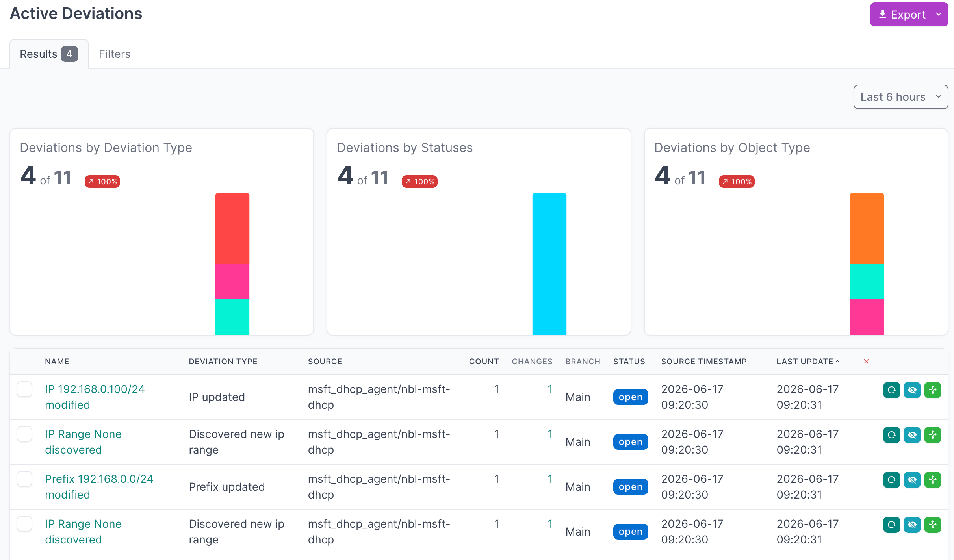Click refresh icon on first IP Range None row
This screenshot has width=954, height=560.
pyautogui.click(x=891, y=435)
